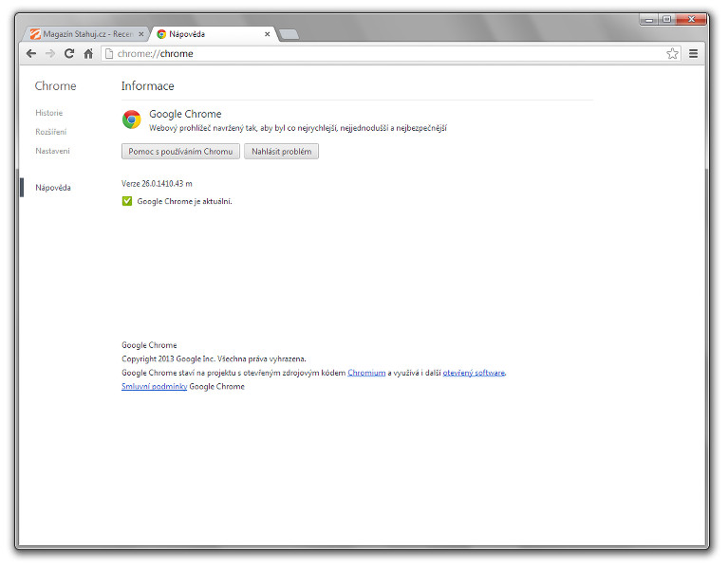Click the Nahlásit problém button
The height and width of the screenshot is (569, 728).
[x=281, y=152]
